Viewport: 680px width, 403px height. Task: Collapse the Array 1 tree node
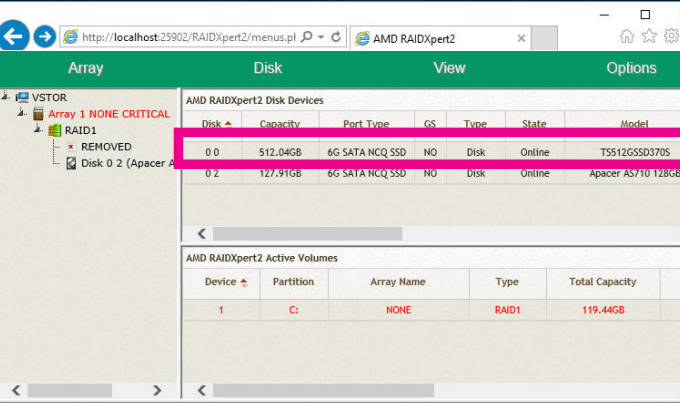pyautogui.click(x=23, y=113)
